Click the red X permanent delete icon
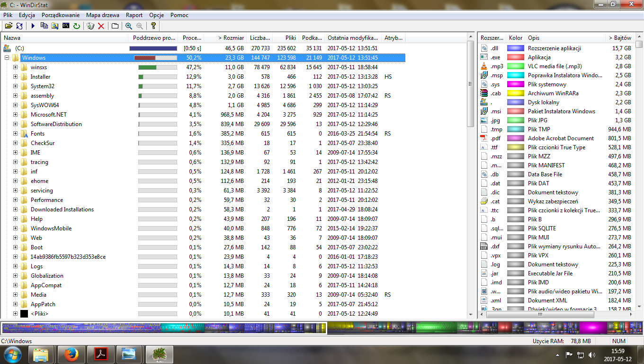This screenshot has width=644, height=364. coord(101,26)
